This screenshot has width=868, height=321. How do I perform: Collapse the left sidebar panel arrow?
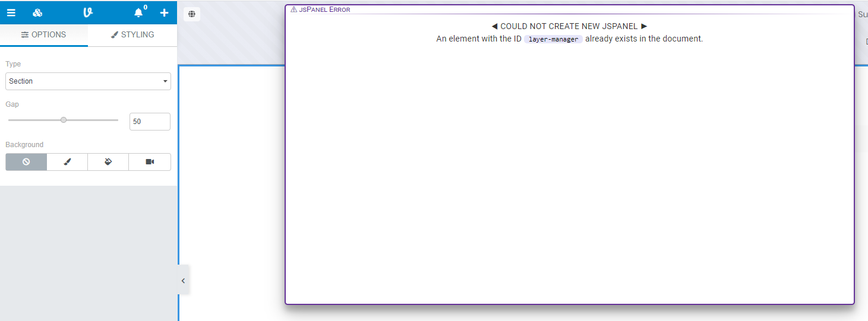[183, 281]
